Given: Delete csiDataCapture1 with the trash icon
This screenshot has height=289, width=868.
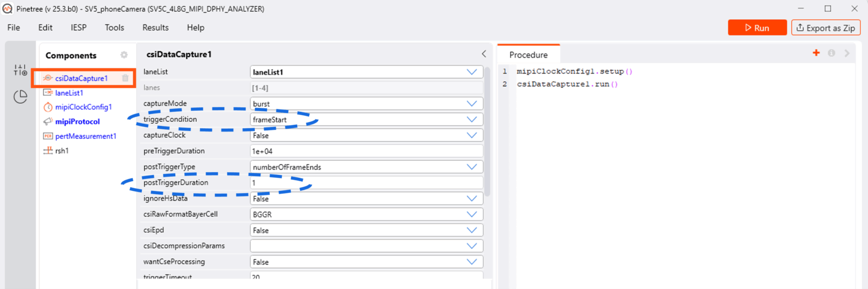Looking at the screenshot, I should point(125,78).
